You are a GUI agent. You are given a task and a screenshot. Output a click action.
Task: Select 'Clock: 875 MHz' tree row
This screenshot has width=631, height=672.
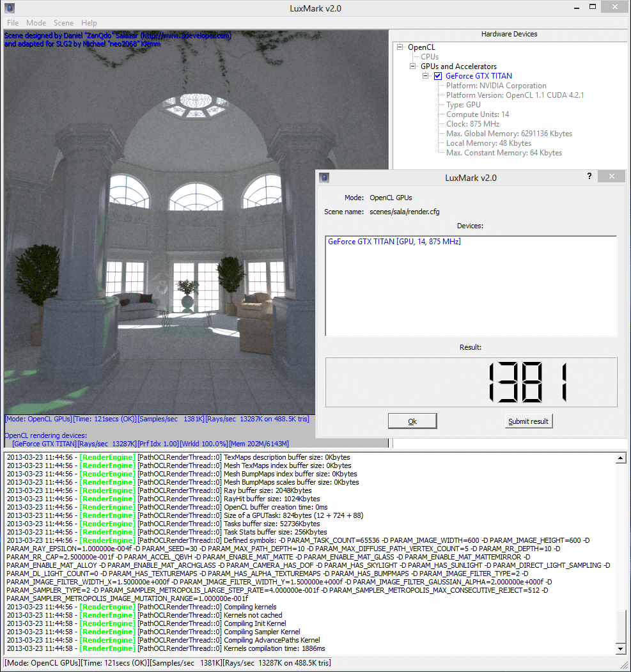pos(472,124)
